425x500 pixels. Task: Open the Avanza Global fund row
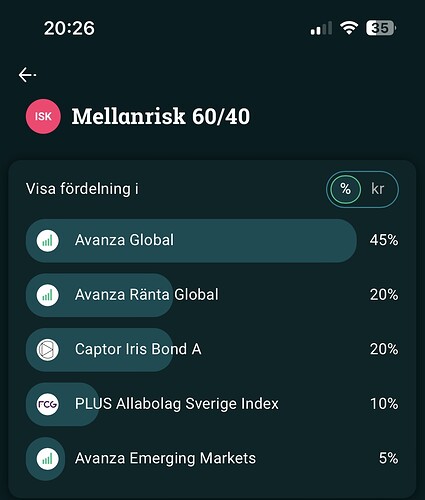coord(212,240)
